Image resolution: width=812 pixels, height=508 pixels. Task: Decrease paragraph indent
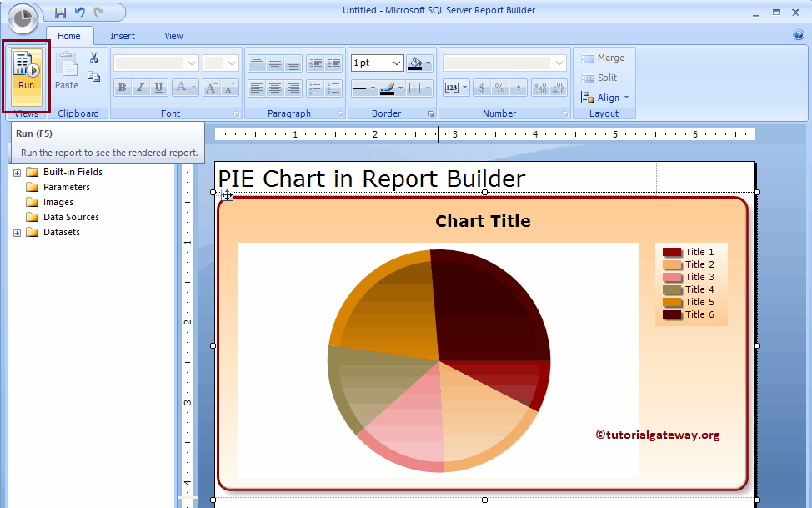[315, 63]
